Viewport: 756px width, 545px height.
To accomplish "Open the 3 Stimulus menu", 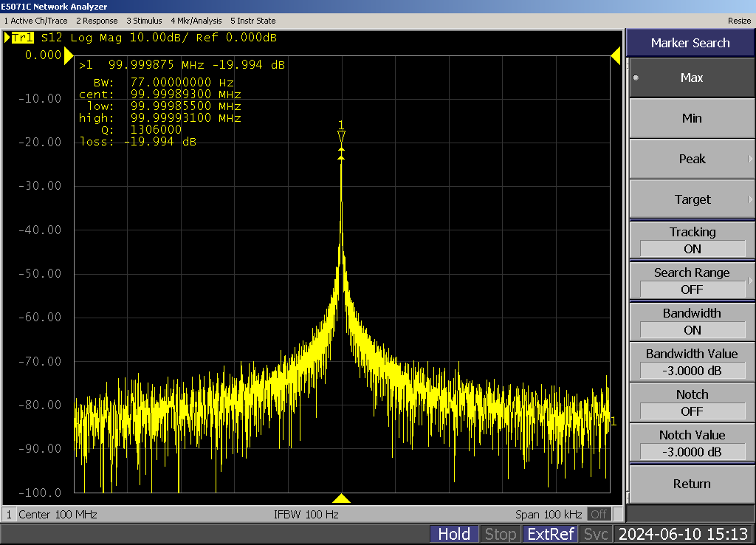I will 145,21.
